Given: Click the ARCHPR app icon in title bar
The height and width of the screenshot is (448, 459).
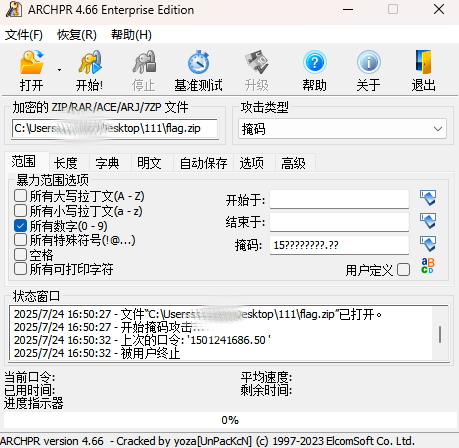Looking at the screenshot, I should [14, 10].
